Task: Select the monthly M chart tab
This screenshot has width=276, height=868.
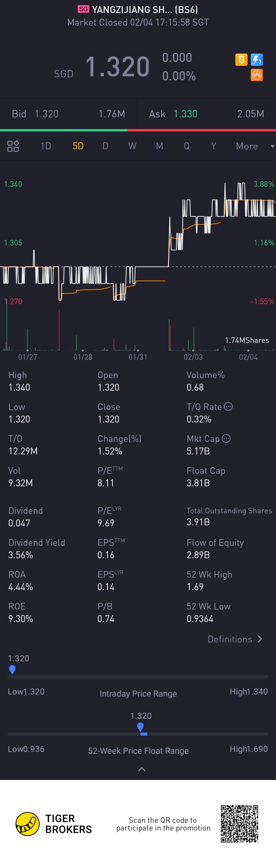Action: click(159, 146)
